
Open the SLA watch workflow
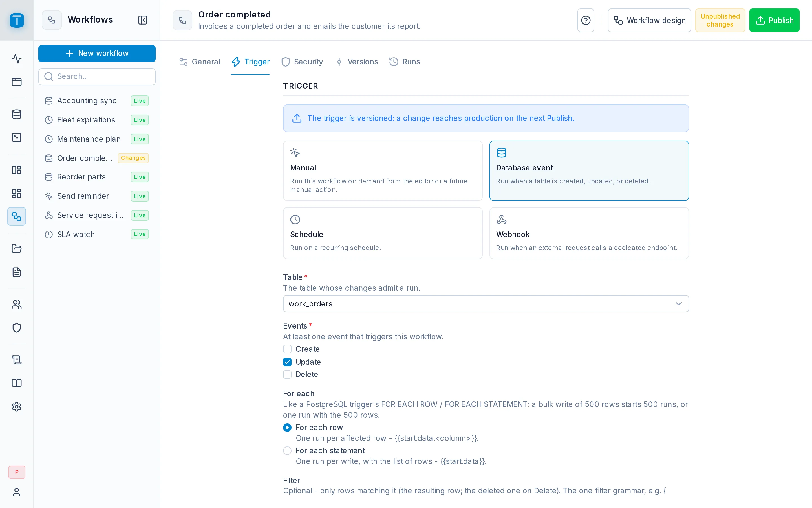[x=97, y=235]
